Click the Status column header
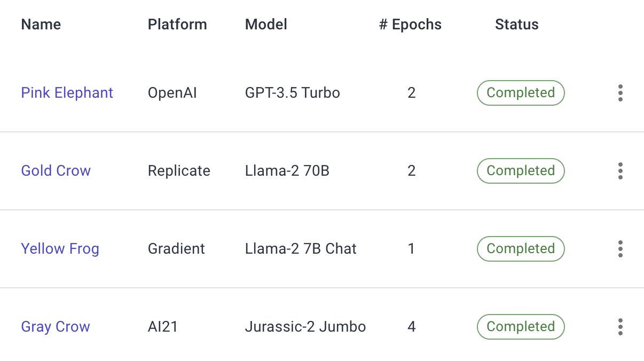 [x=516, y=25]
